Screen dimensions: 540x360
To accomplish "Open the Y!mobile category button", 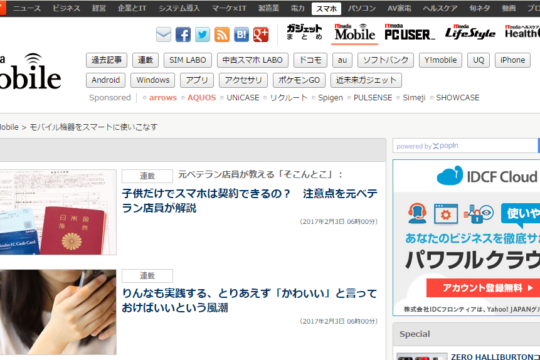I will 440,60.
